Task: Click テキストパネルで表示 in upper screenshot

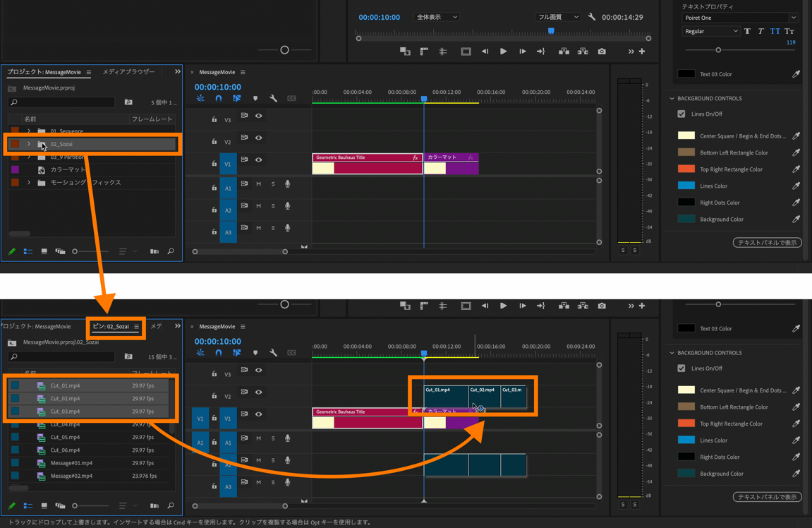Action: (767, 243)
